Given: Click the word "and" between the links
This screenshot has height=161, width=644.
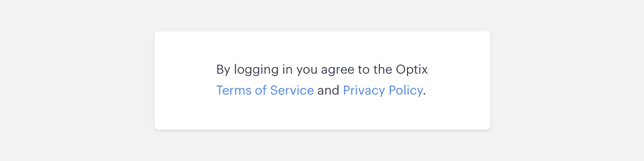Looking at the screenshot, I should [x=328, y=90].
